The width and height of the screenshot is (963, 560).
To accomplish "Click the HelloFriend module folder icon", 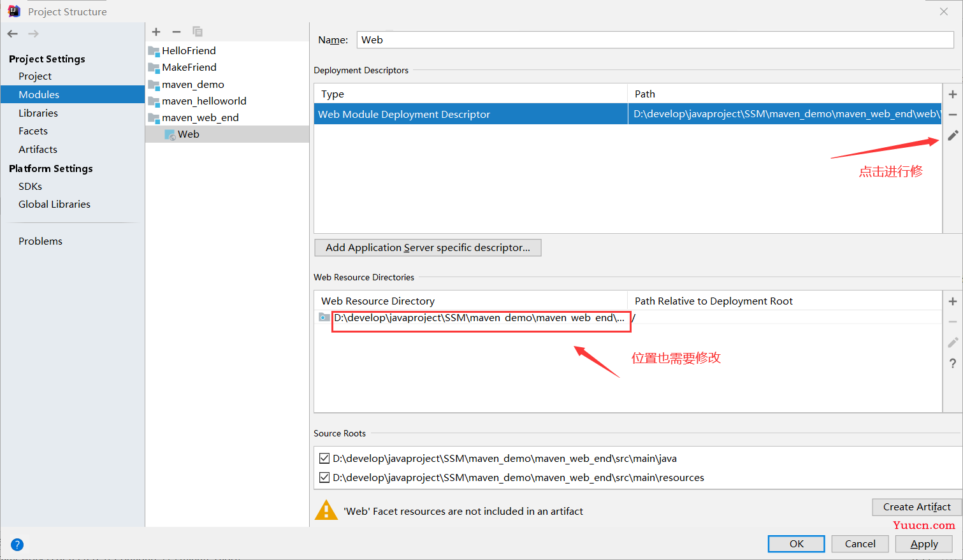I will coord(154,51).
